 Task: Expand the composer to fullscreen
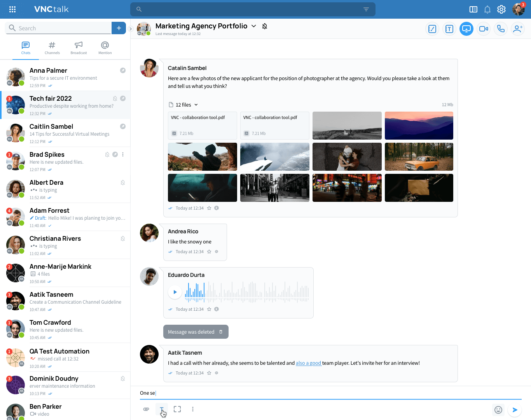click(177, 409)
